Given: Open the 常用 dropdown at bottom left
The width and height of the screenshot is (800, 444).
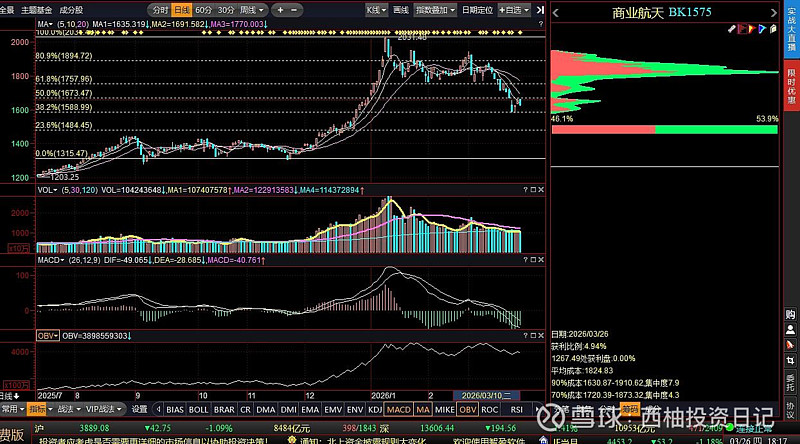Looking at the screenshot, I should tap(12, 409).
